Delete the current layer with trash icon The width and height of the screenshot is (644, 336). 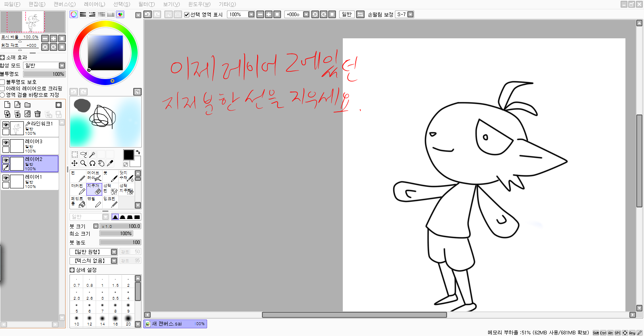38,114
